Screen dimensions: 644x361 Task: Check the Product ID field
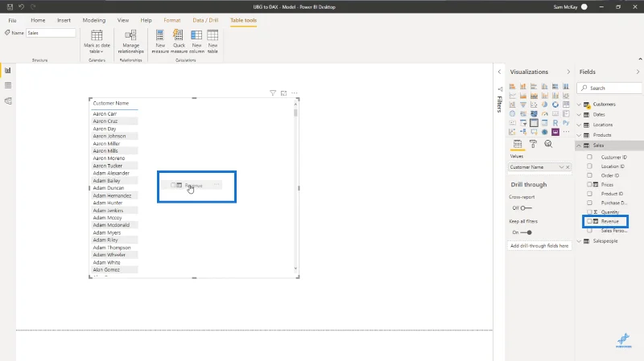[x=589, y=194]
